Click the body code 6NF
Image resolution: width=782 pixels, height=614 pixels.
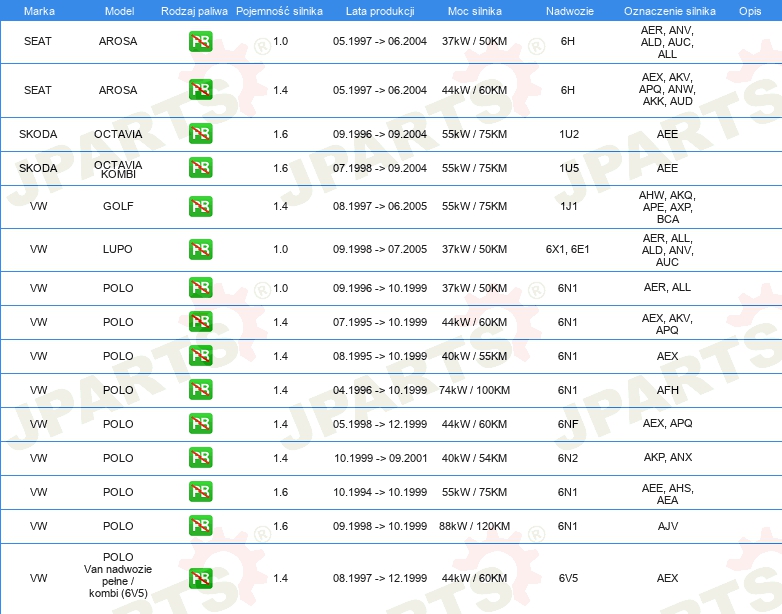coord(568,424)
